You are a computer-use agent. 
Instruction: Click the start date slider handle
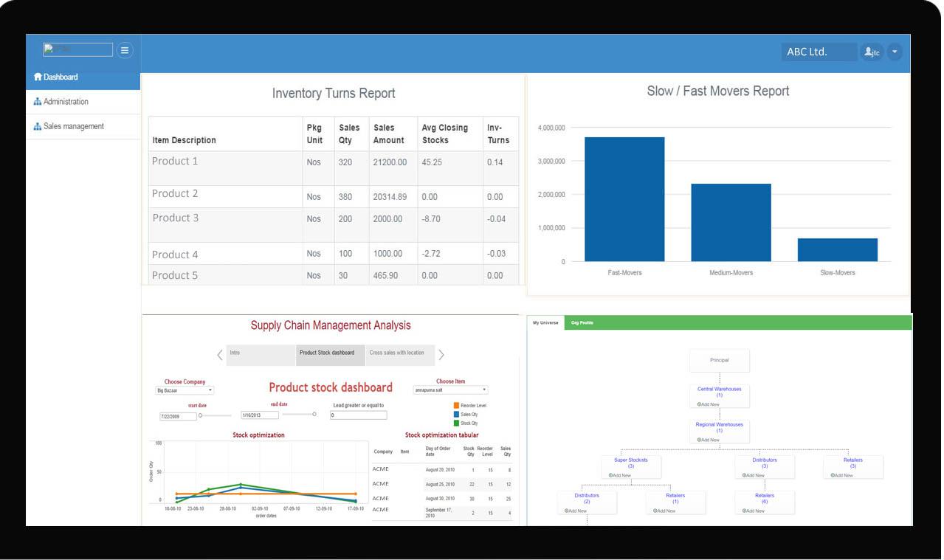(200, 415)
